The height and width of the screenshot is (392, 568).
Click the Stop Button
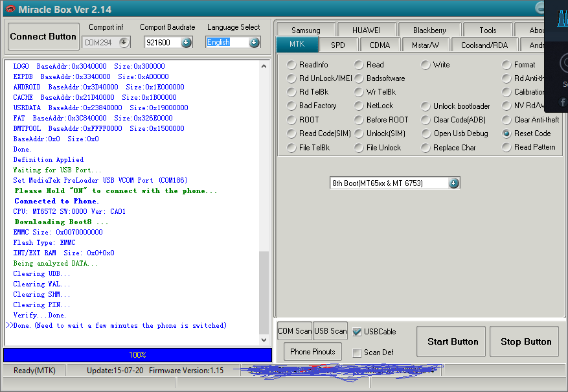524,341
